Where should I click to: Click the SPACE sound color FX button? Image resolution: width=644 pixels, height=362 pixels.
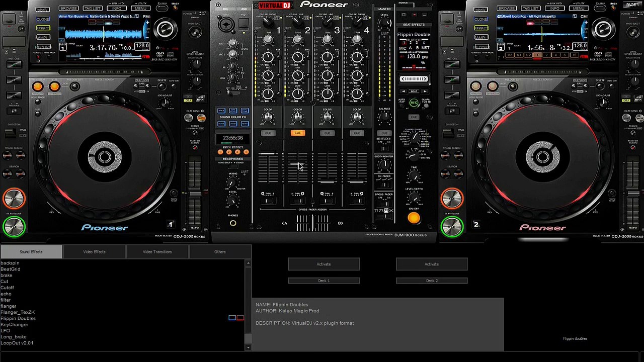(221, 111)
